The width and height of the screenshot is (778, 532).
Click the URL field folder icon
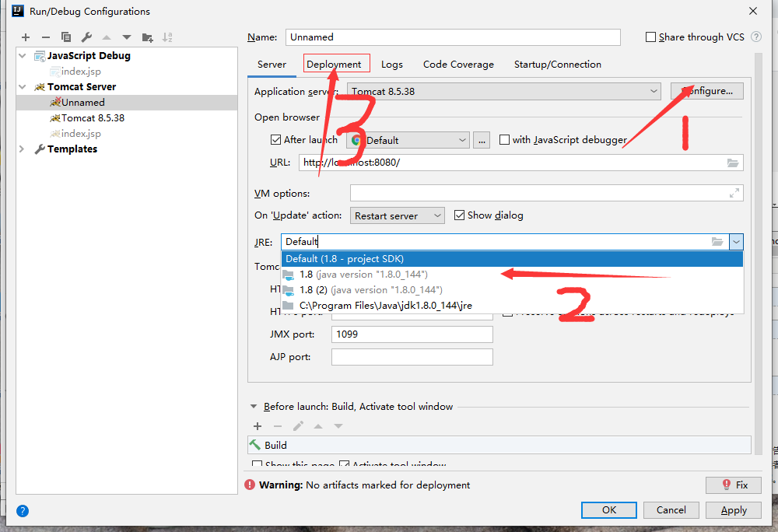pos(733,163)
